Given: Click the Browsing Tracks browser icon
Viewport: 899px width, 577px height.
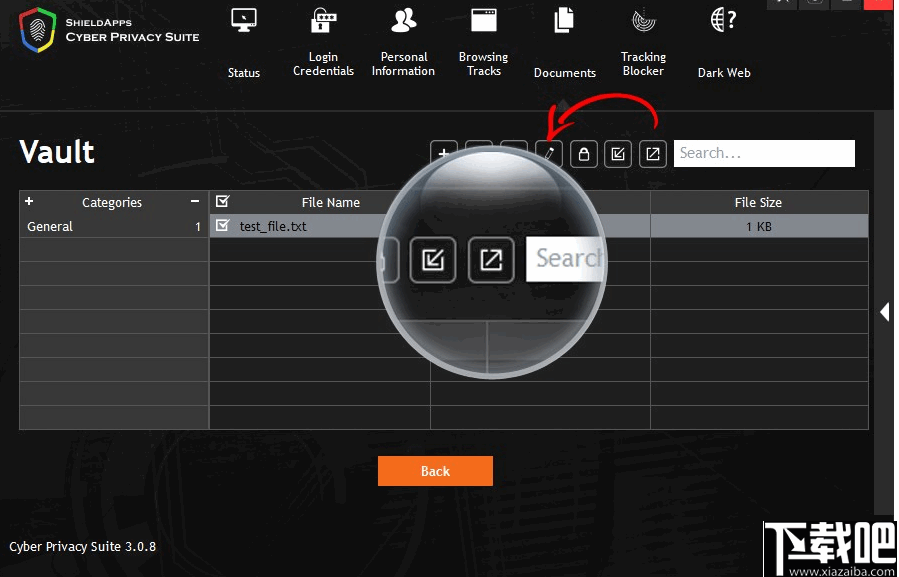Looking at the screenshot, I should pos(483,20).
